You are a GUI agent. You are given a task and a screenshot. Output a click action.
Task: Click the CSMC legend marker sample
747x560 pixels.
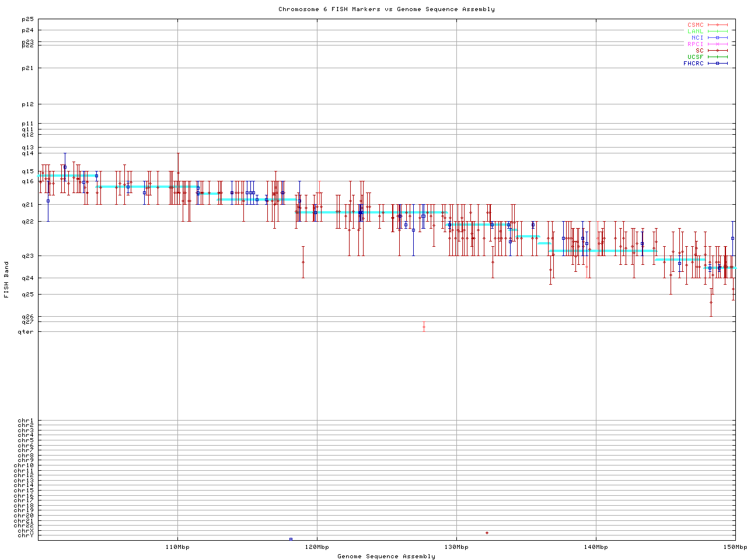click(x=717, y=25)
